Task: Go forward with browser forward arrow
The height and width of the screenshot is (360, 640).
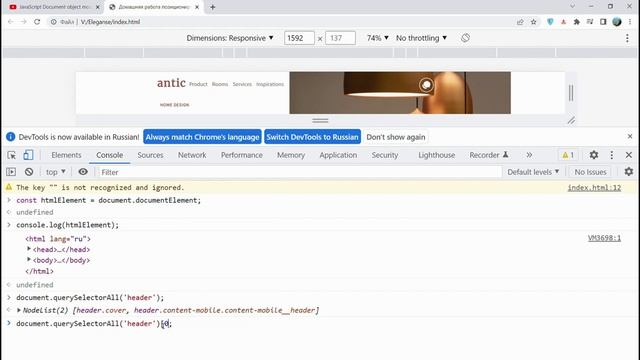Action: (x=24, y=22)
